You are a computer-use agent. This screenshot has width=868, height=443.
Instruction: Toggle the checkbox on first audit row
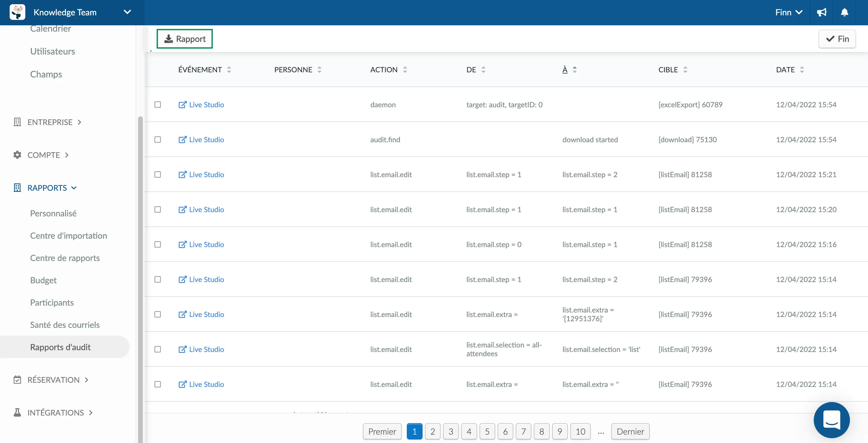(157, 104)
